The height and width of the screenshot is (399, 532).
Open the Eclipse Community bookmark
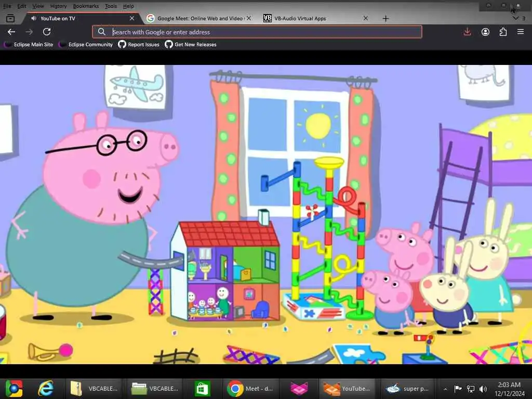[86, 45]
